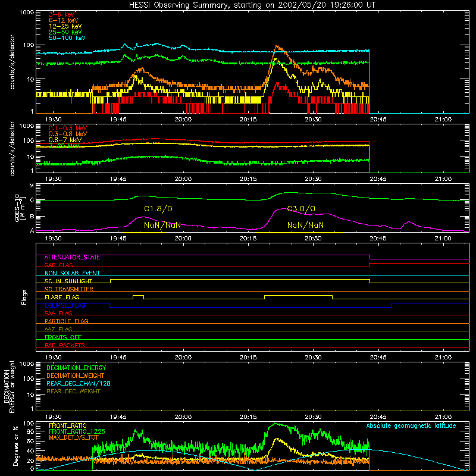Screen dimensions: 476x476
Task: Click the Degrees or % axis label
Action: pos(15,446)
